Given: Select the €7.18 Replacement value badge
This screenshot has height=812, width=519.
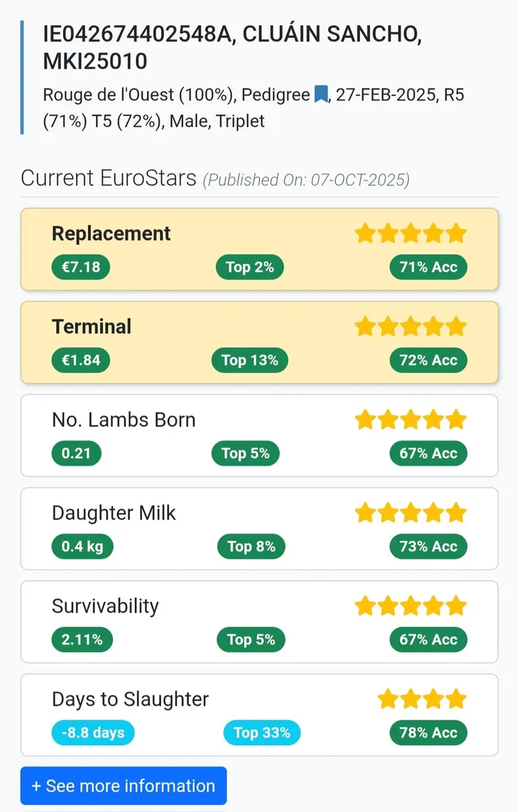Looking at the screenshot, I should tap(81, 267).
